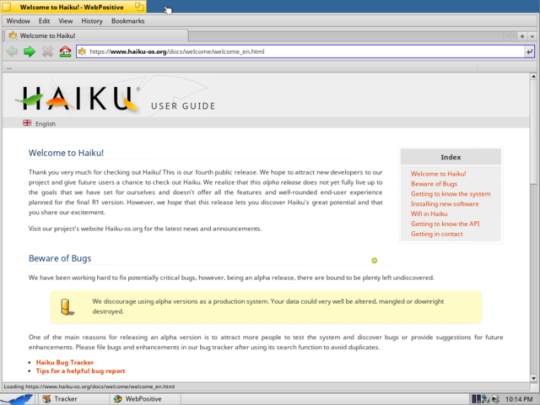Click the Tracker icon in Deskbar
This screenshot has height=405, width=540.
(x=47, y=399)
